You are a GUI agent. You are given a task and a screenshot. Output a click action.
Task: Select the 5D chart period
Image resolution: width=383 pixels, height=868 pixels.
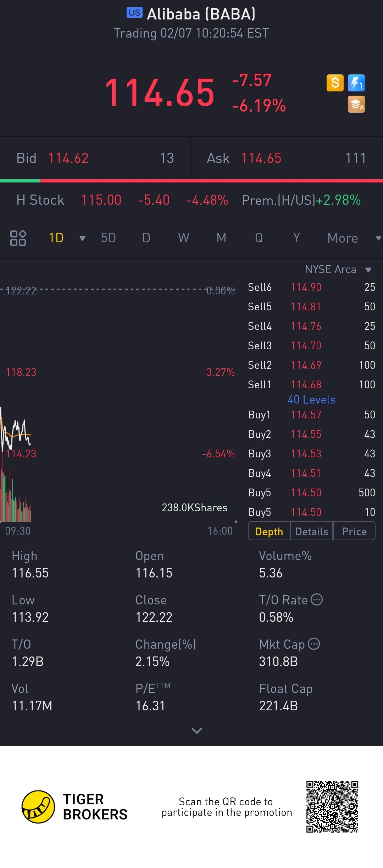click(108, 238)
